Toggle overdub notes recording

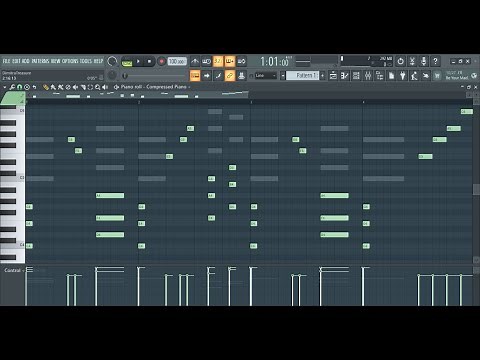point(230,61)
